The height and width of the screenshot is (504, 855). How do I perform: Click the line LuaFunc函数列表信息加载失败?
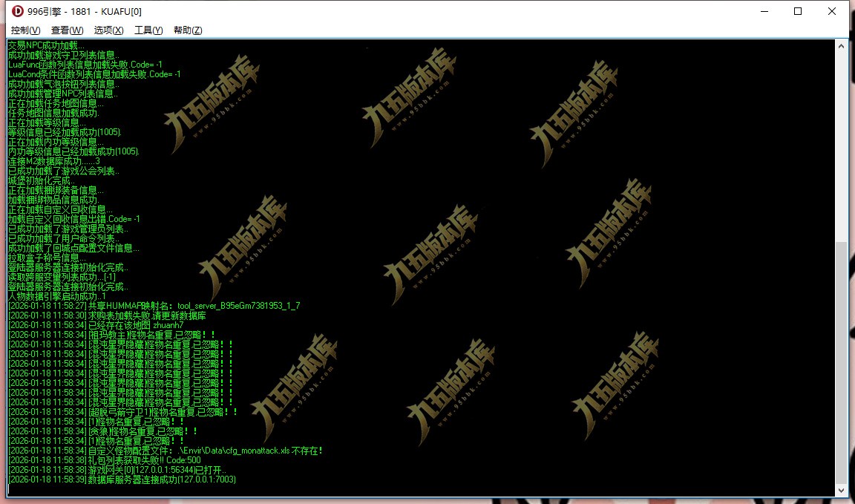click(85, 65)
